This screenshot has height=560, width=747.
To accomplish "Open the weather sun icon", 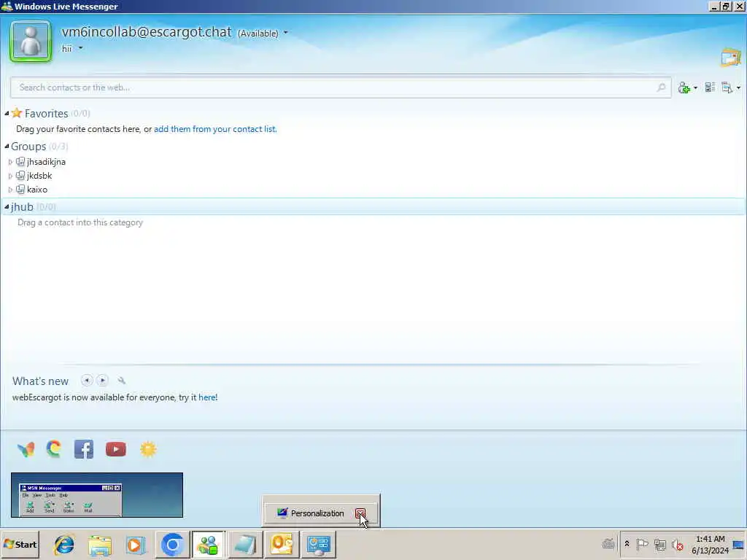I will coord(148,449).
